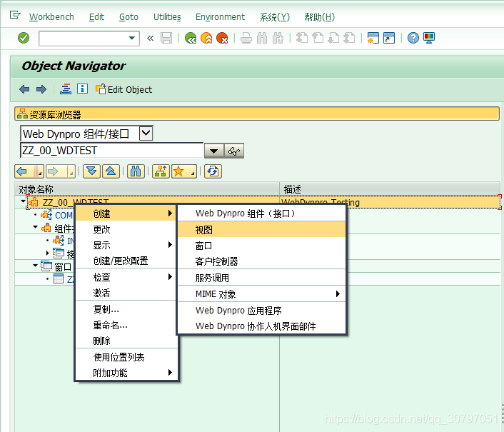Open the Edit menu
The height and width of the screenshot is (432, 504).
[x=96, y=16]
